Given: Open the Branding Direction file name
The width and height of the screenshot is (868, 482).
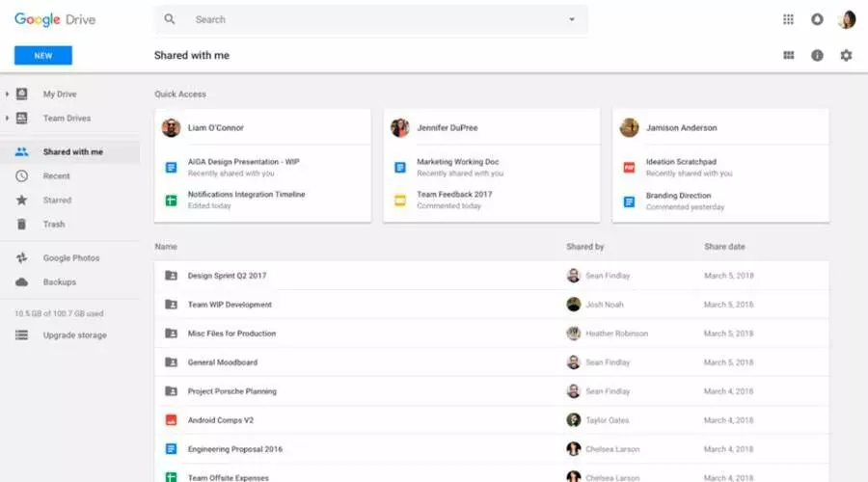Looking at the screenshot, I should (x=678, y=196).
